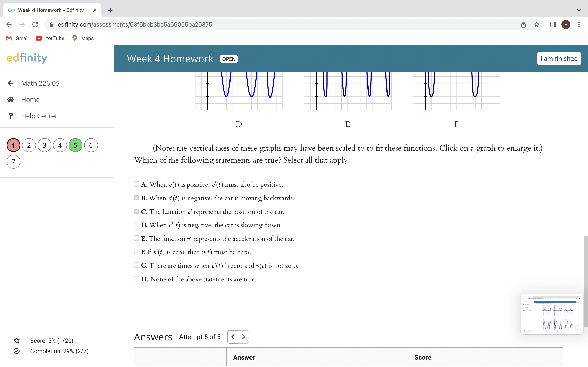The height and width of the screenshot is (367, 588).
Task: Click the completion checkmark icon beside 29%
Action: click(x=17, y=351)
